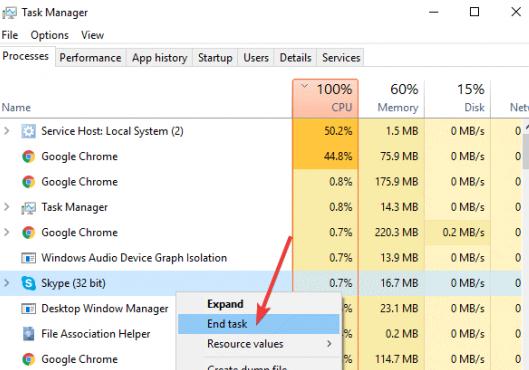Click the Windows Audio Device Graph Isolation icon
Viewport: 529px width, 370px height.
(28, 258)
